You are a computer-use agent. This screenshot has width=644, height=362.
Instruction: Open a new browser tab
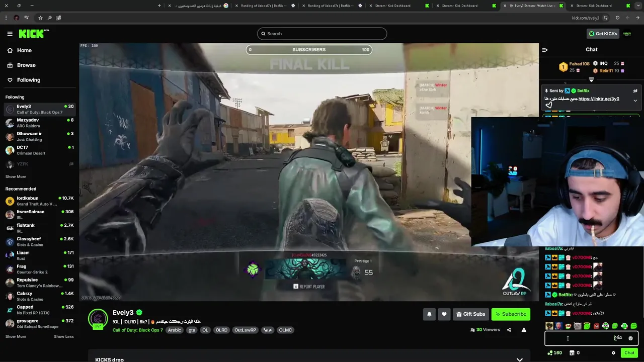coord(159,6)
